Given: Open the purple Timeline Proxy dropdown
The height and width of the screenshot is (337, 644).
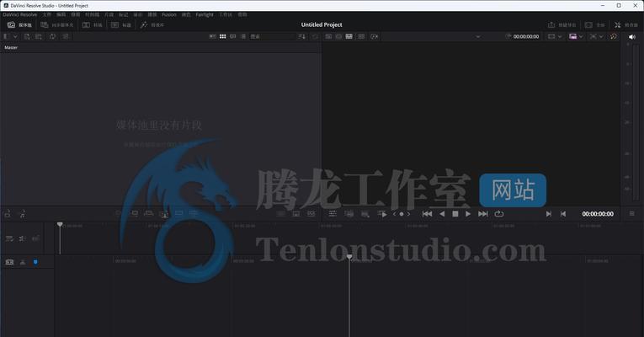Looking at the screenshot, I should coord(576,36).
